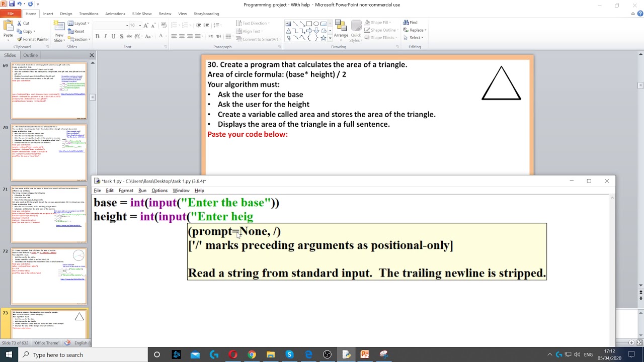This screenshot has height=362, width=644.
Task: Switch to the Outline pane tab
Action: click(30, 55)
